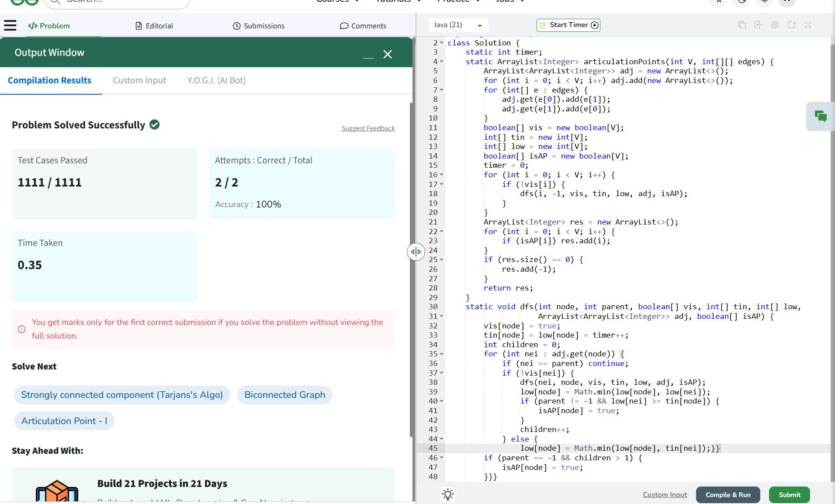Click the green Submit button
835x504 pixels.
click(789, 495)
